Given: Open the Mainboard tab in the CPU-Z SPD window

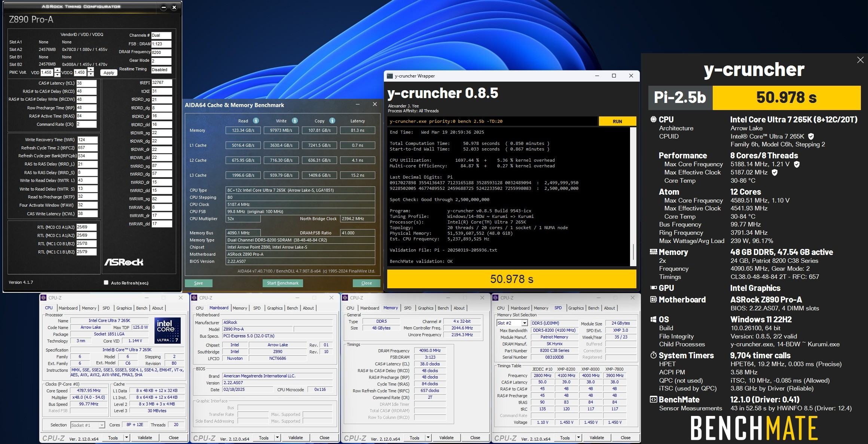Looking at the screenshot, I should (520, 308).
